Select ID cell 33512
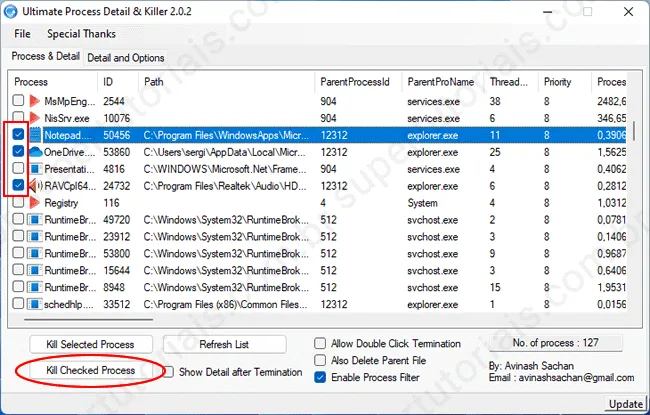The image size is (650, 415). [116, 304]
